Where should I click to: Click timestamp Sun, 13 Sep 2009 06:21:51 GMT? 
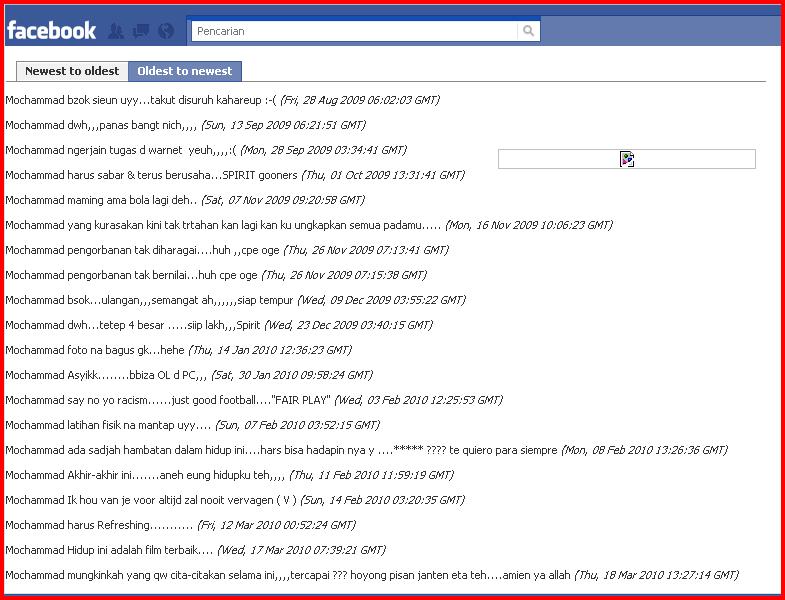(x=283, y=125)
